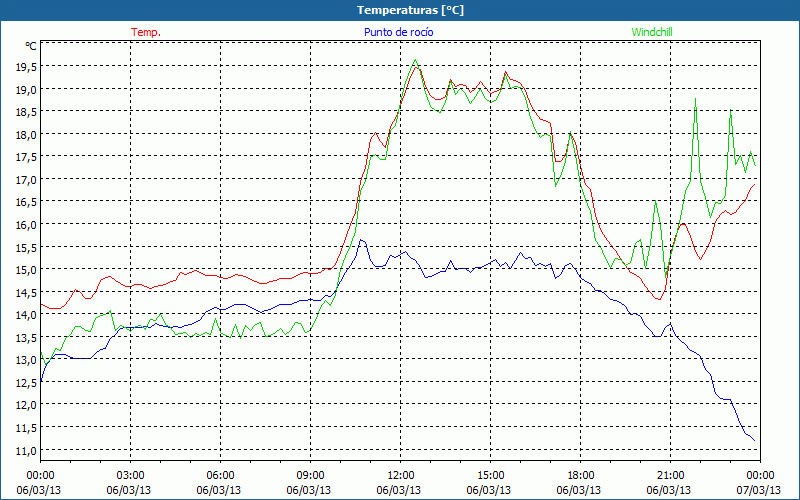Screen dimensions: 800x500
Task: Click the 13,5 y-axis value
Action: [x=26, y=337]
